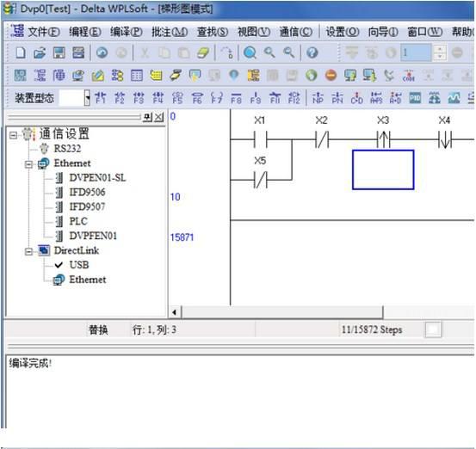Select Ethernet under DirectLink
The height and width of the screenshot is (449, 476).
coord(88,280)
